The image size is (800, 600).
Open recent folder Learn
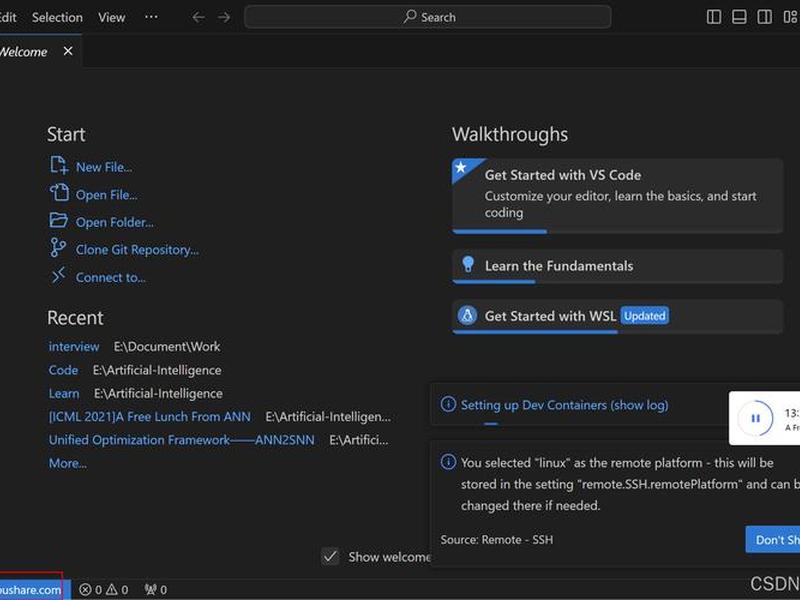coord(64,393)
